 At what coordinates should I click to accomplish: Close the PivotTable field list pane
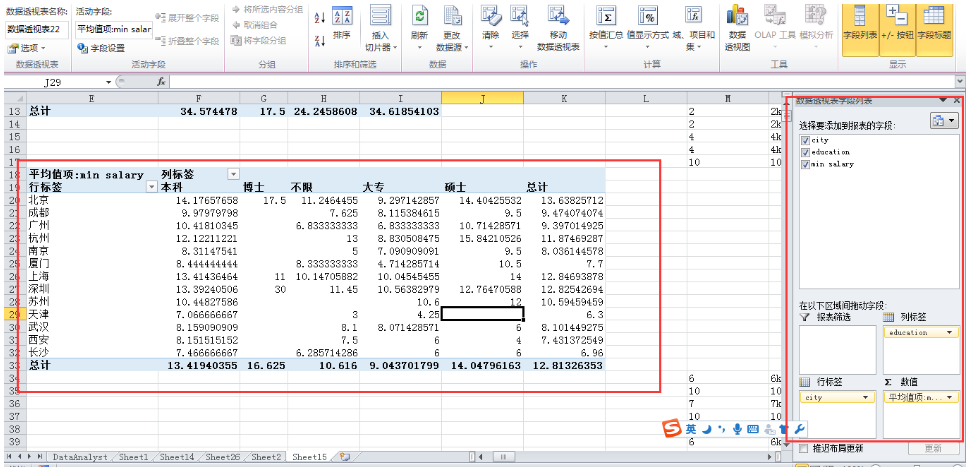957,100
